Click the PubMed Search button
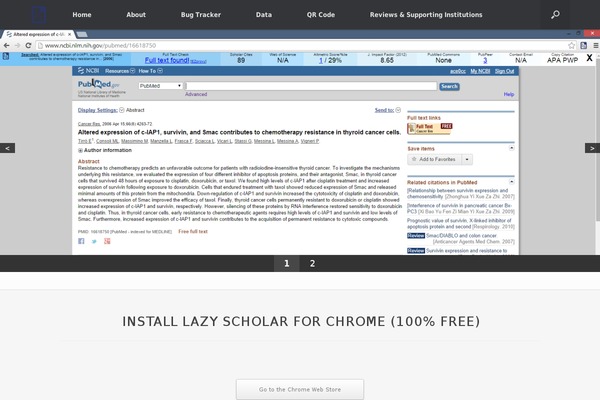 [449, 87]
